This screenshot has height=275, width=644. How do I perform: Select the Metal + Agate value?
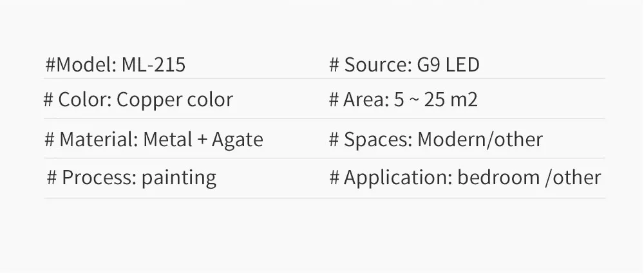coord(203,140)
